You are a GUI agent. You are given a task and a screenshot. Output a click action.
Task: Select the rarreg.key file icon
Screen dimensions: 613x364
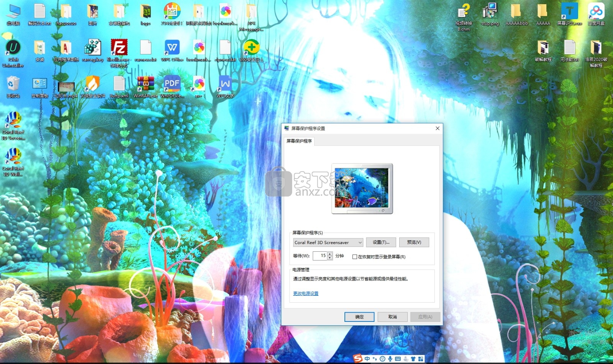click(93, 51)
